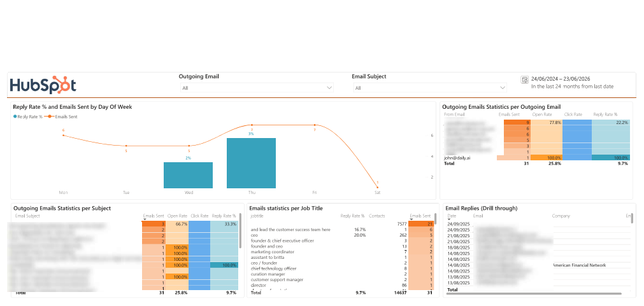
Task: Click the Sat line point labelled 1
Action: [x=378, y=188]
